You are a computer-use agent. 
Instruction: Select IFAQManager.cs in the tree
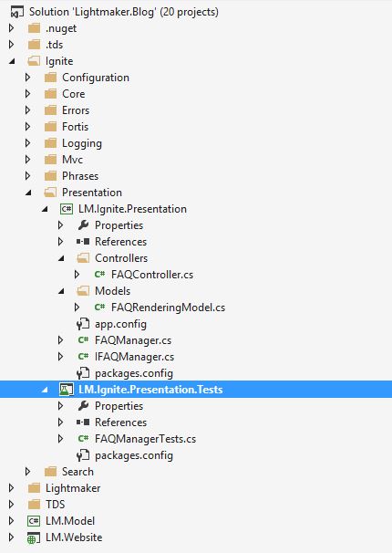(x=134, y=357)
